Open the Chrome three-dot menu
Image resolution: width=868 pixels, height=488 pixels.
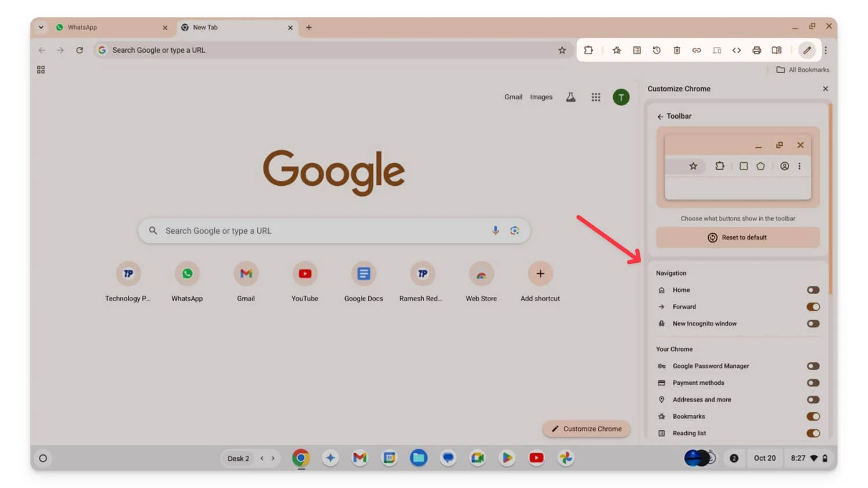pyautogui.click(x=826, y=50)
